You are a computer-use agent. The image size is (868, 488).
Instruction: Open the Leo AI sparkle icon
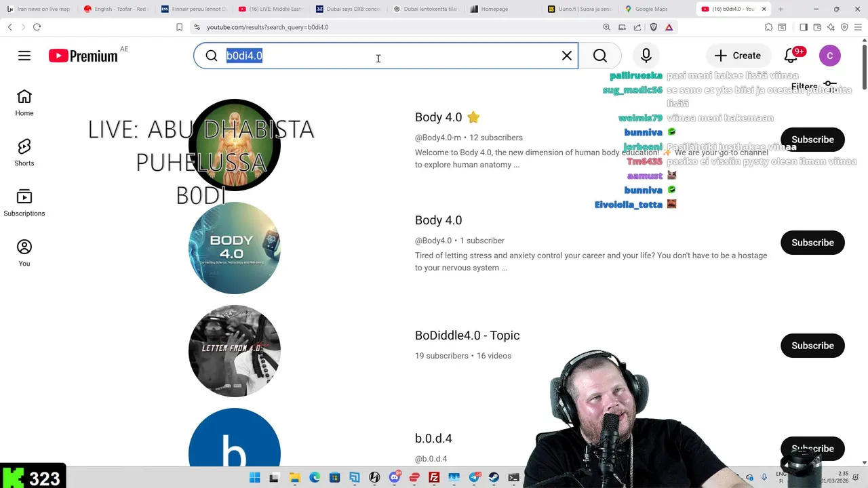click(831, 27)
